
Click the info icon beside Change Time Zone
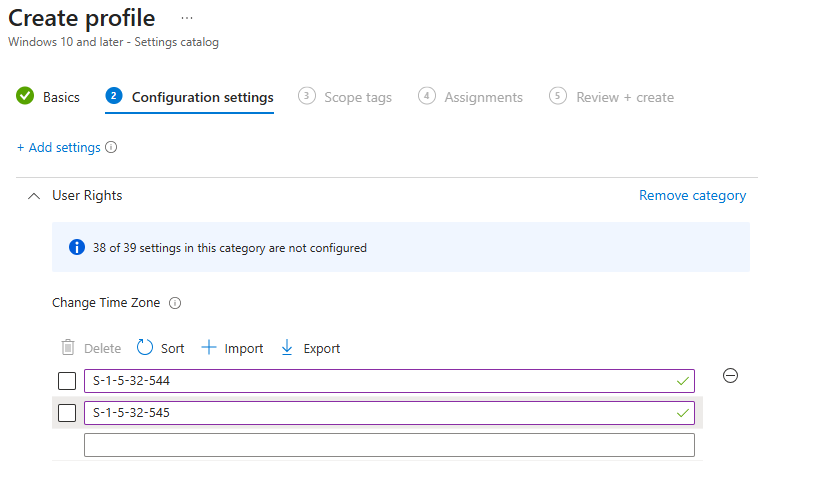(x=175, y=303)
